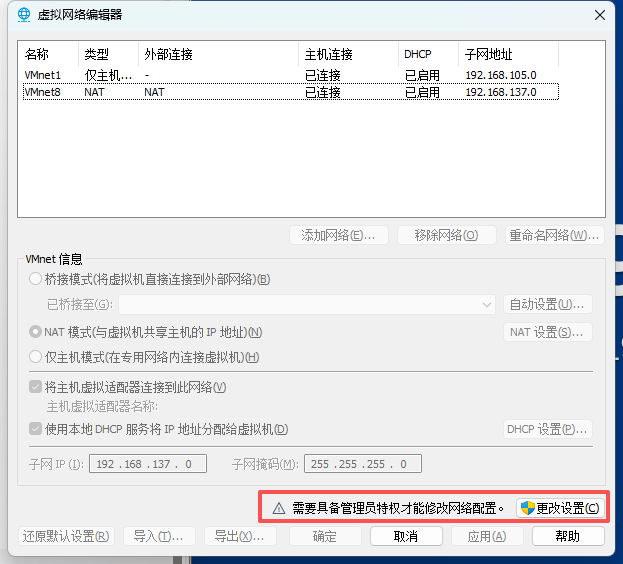This screenshot has width=623, height=564.
Task: Click the DHCP column header
Action: point(429,54)
